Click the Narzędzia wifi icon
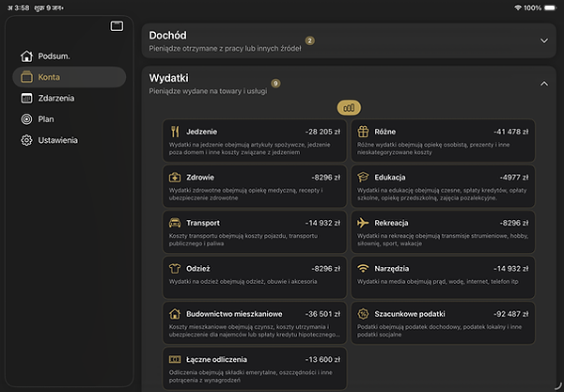Image resolution: width=564 pixels, height=392 pixels. [363, 268]
